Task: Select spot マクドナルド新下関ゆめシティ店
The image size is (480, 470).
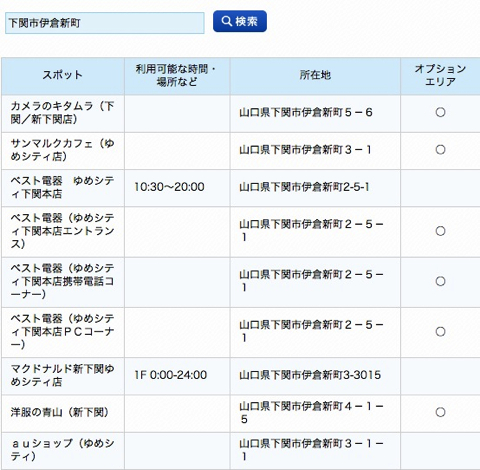Action: tap(62, 375)
